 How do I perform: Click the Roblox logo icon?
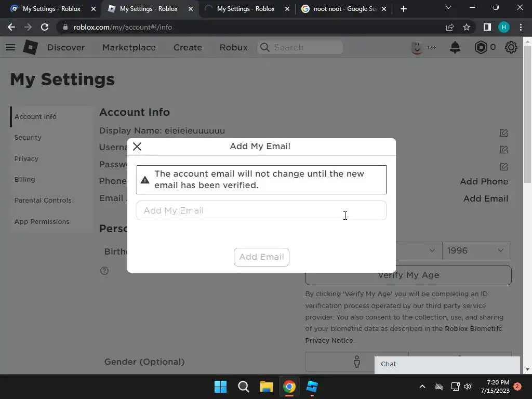[x=30, y=47]
